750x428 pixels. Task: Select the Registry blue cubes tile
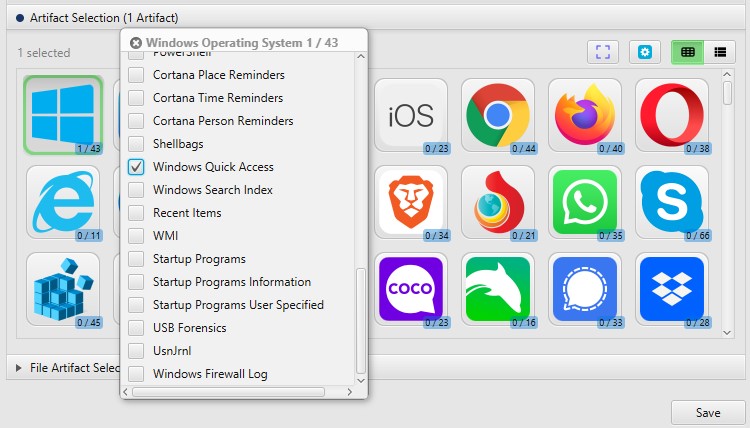click(63, 289)
